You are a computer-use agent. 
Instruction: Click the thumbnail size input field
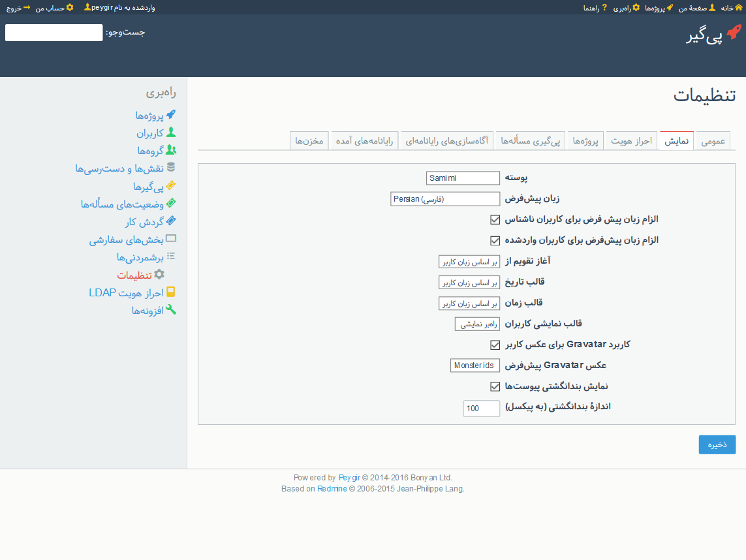[481, 409]
